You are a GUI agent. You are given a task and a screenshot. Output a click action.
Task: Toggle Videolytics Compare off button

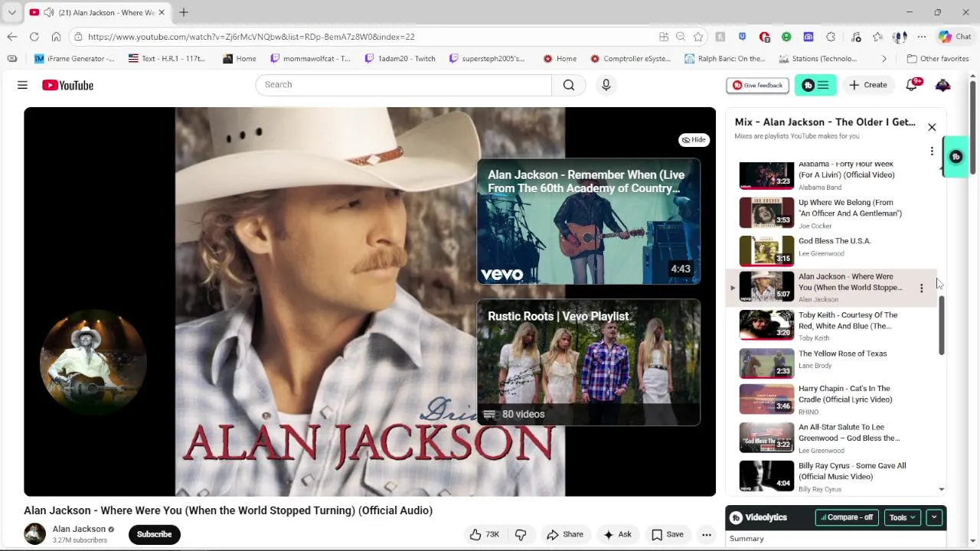tap(846, 517)
